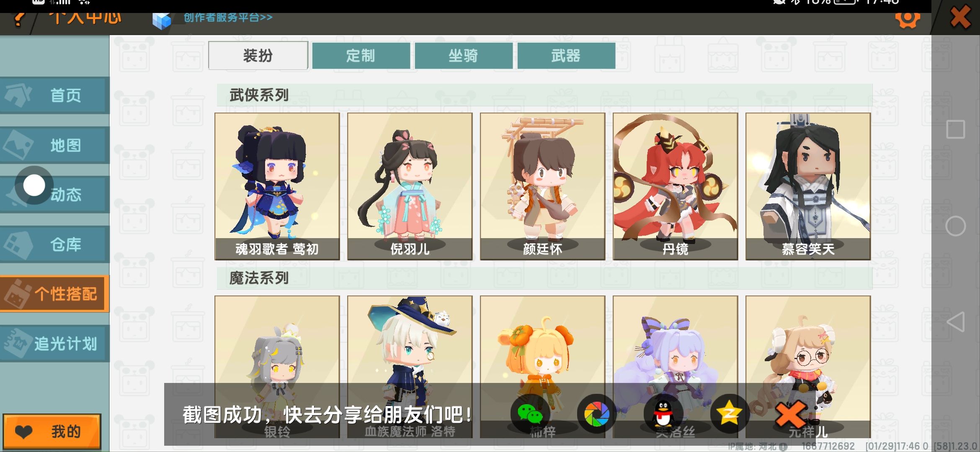Open the 武器 tab
980x452 pixels.
tap(566, 56)
